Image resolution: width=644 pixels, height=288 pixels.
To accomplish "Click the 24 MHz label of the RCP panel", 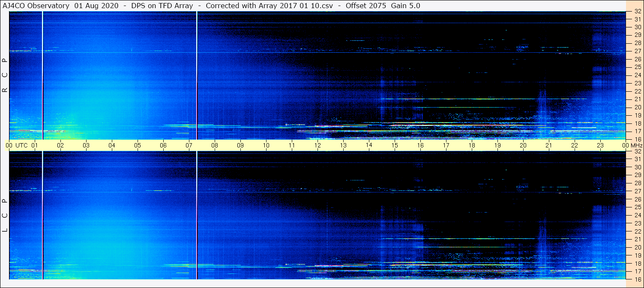I will pyautogui.click(x=638, y=75).
